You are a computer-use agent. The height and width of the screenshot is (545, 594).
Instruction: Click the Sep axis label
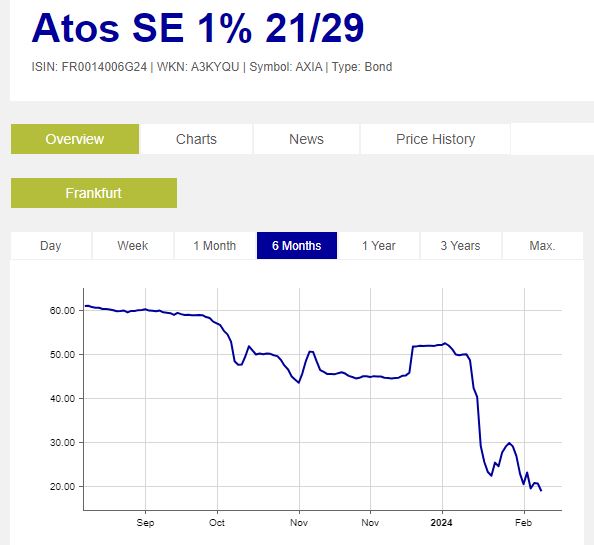pyautogui.click(x=145, y=523)
